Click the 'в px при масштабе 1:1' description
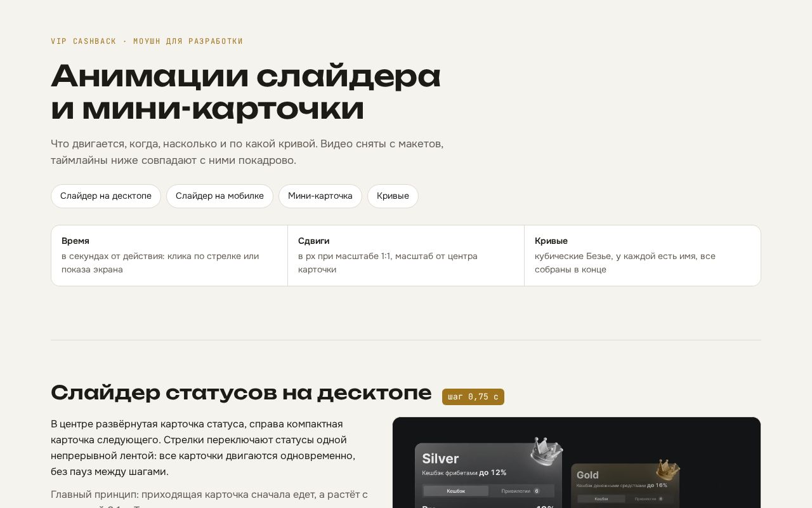The height and width of the screenshot is (508, 812). pos(388,263)
